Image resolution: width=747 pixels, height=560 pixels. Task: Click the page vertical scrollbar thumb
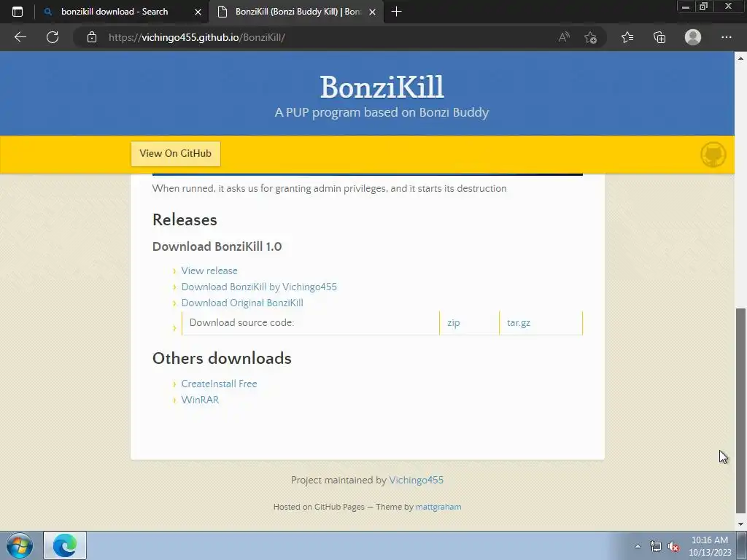click(x=740, y=411)
